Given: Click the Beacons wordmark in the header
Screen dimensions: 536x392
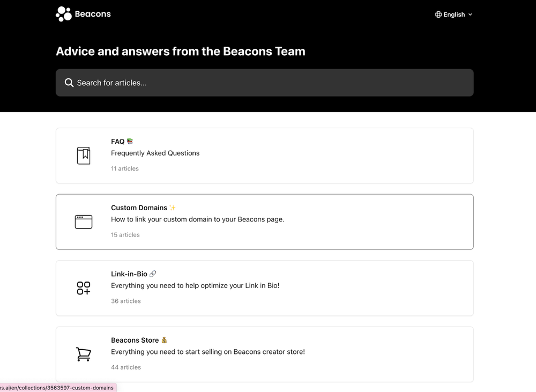Looking at the screenshot, I should coord(93,13).
